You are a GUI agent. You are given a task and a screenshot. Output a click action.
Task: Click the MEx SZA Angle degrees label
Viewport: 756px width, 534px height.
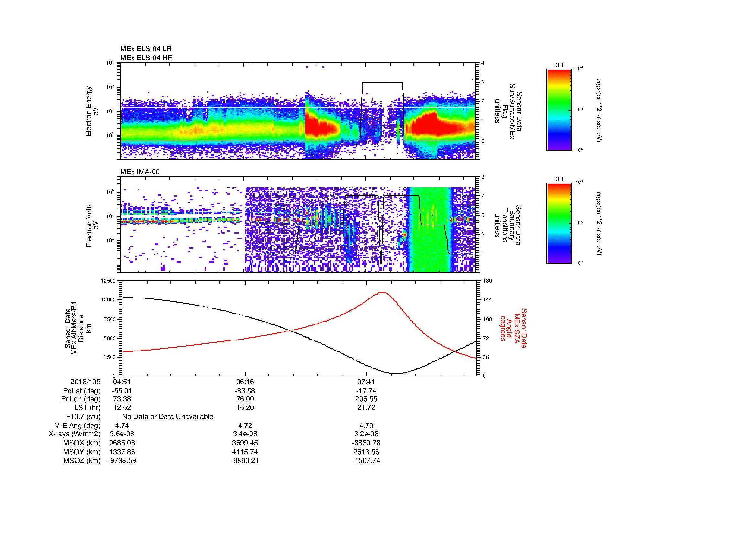(x=513, y=328)
